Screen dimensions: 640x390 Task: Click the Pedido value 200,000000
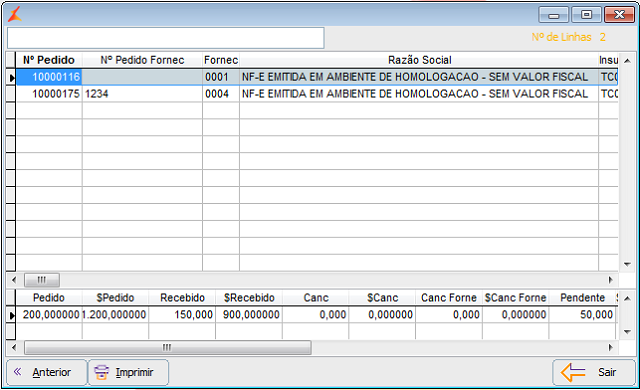point(49,315)
